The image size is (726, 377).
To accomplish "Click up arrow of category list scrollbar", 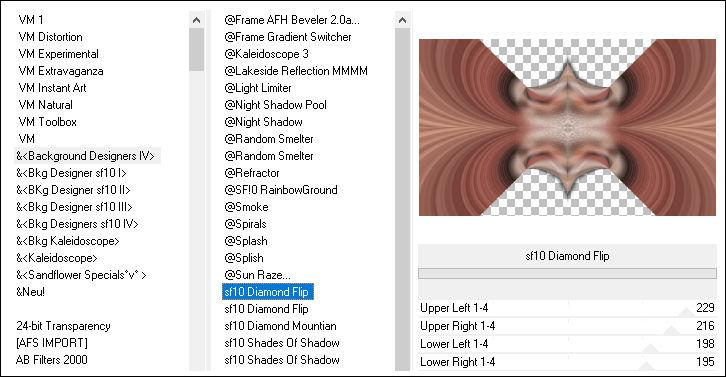I will click(x=196, y=20).
